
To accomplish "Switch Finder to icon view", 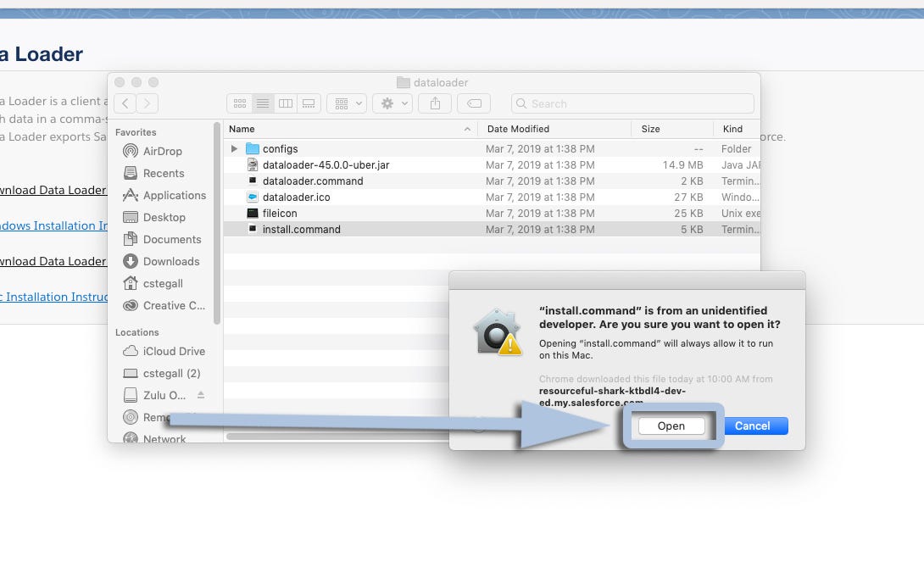I will [240, 103].
